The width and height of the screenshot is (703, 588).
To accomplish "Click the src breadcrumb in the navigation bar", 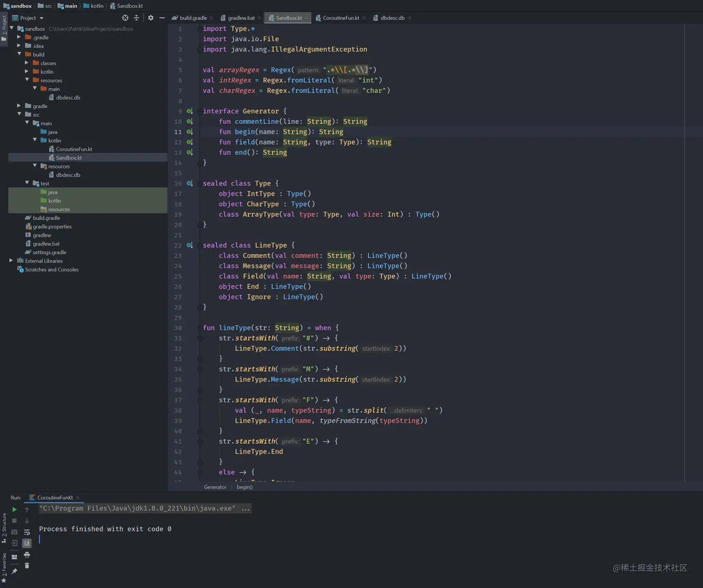I will 45,6.
